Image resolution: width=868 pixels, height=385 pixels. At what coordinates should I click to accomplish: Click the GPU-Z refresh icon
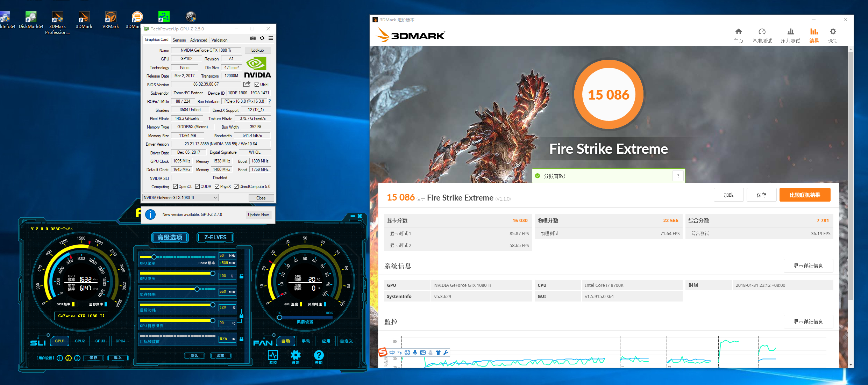(262, 38)
